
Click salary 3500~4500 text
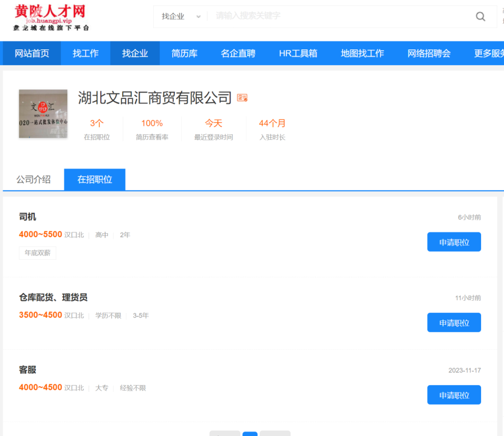pyautogui.click(x=41, y=315)
